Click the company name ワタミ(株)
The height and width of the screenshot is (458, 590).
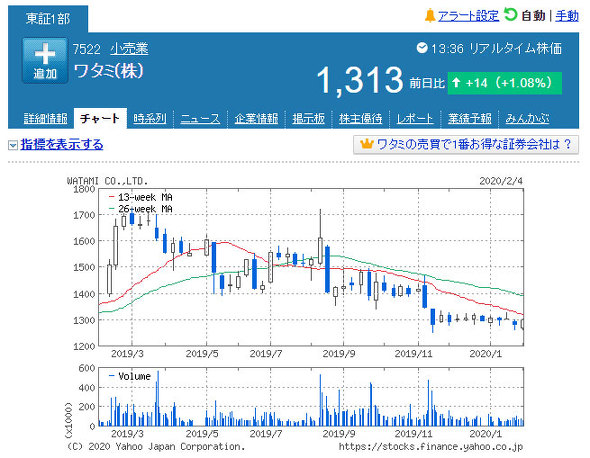pyautogui.click(x=108, y=71)
